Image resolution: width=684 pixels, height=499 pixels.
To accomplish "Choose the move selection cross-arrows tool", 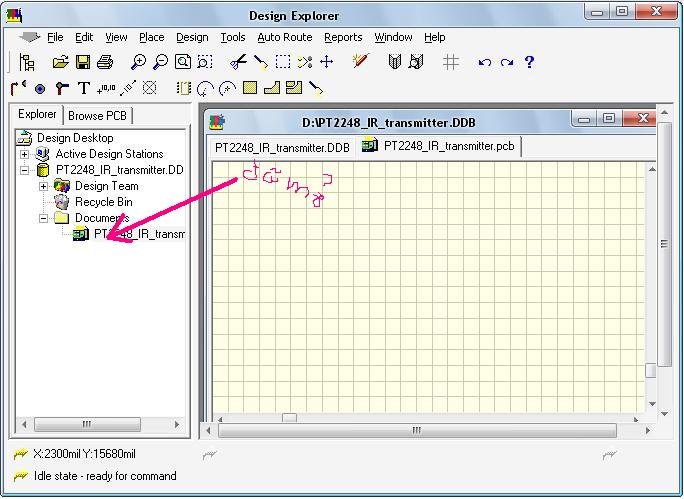I will pos(326,62).
